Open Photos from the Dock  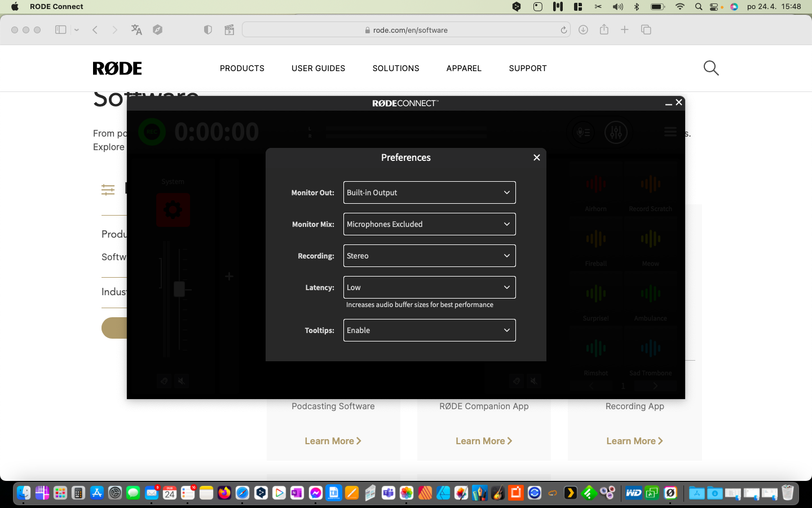tap(407, 493)
